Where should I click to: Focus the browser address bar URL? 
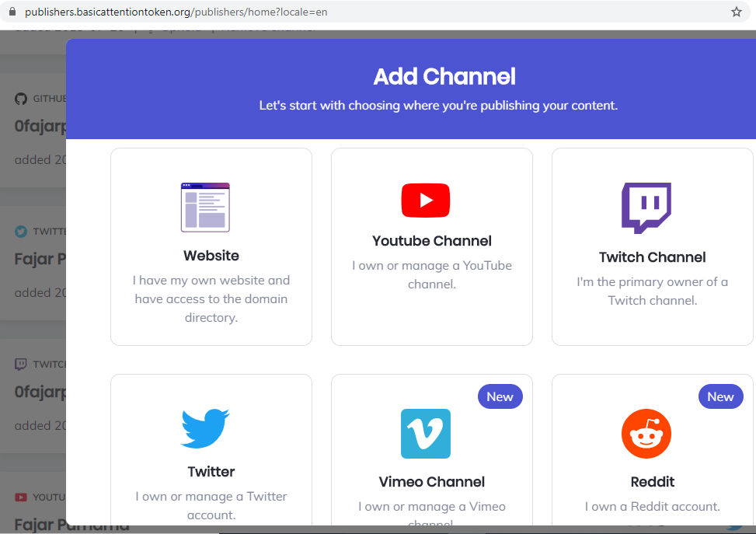pos(176,12)
